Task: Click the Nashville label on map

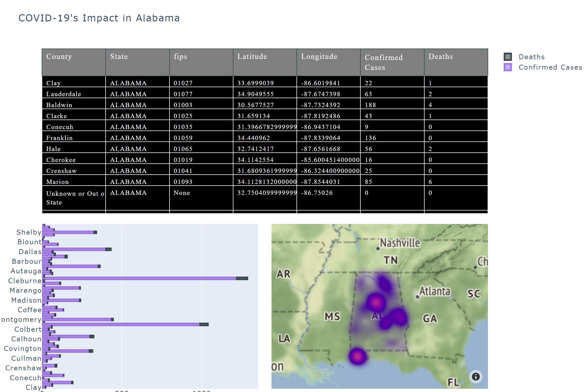Action: (400, 243)
